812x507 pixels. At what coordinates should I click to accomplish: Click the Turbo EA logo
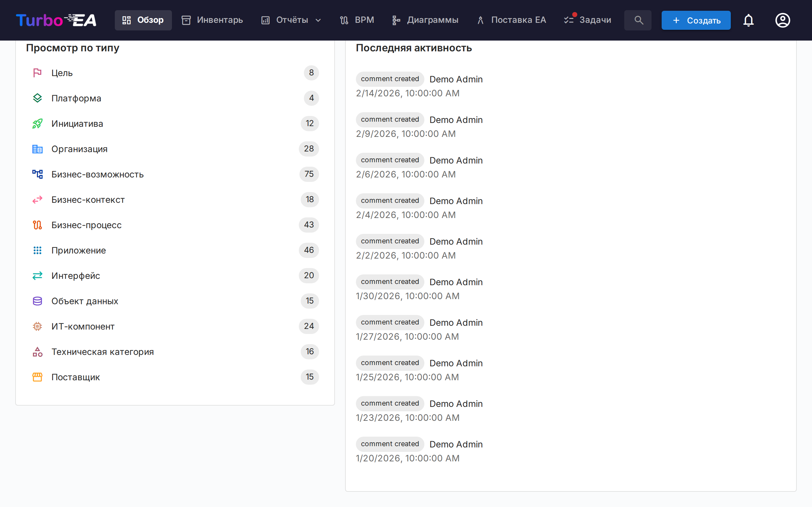[x=56, y=20]
